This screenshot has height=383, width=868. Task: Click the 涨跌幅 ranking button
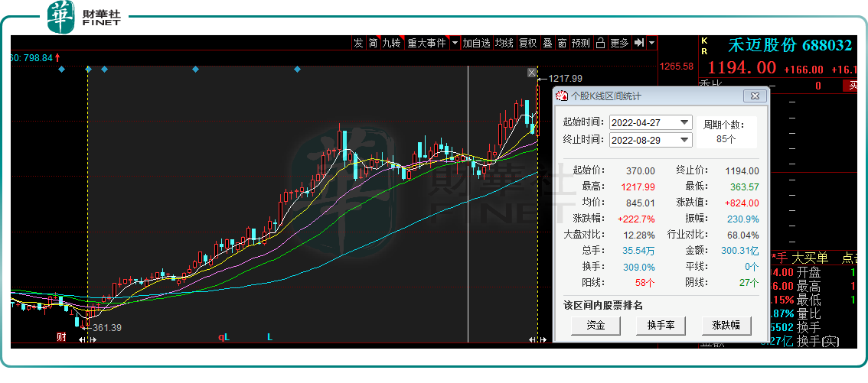pyautogui.click(x=726, y=326)
